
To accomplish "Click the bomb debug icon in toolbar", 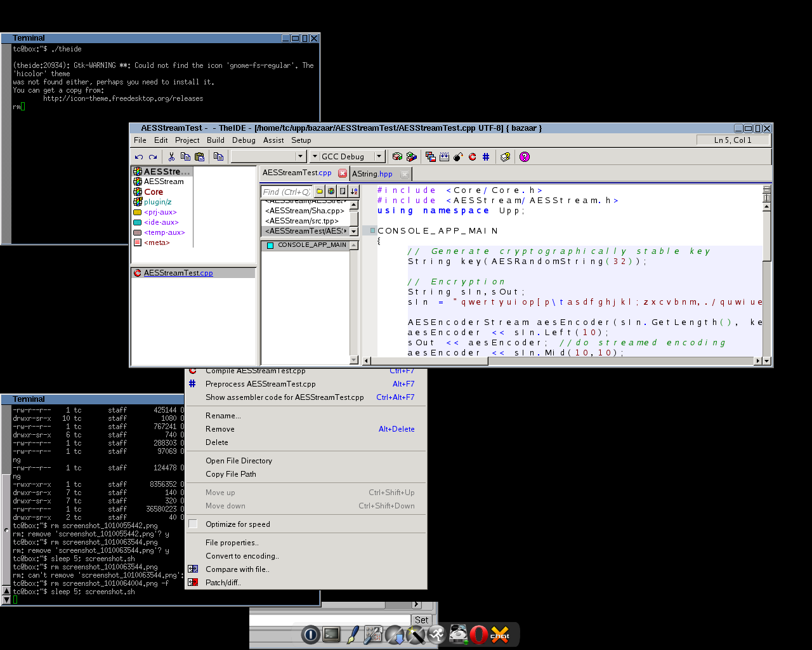I will click(x=458, y=157).
